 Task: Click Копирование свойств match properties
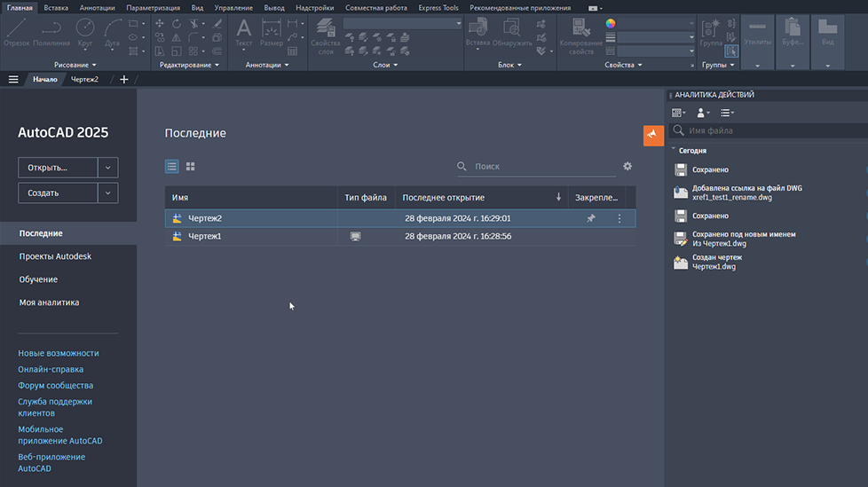click(580, 36)
